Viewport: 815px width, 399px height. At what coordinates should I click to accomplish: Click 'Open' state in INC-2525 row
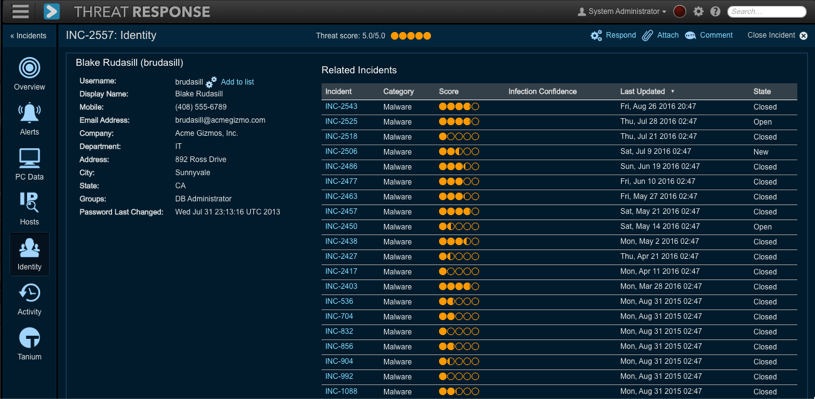tap(763, 122)
